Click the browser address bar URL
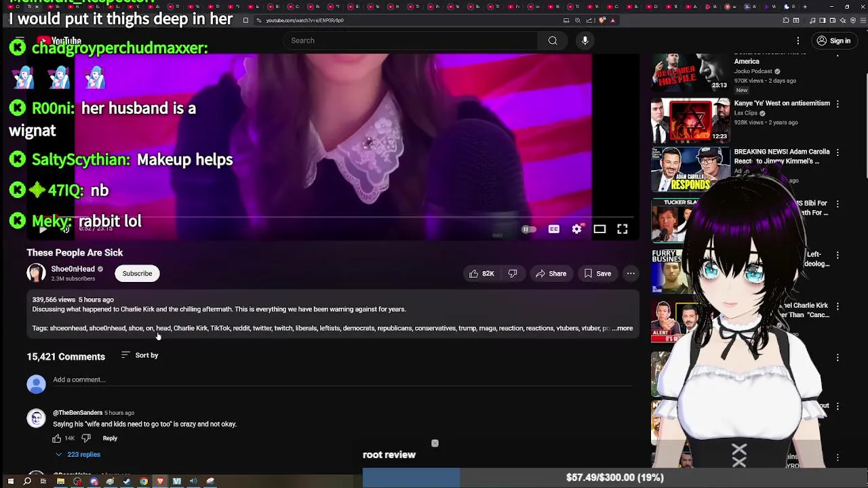Image resolution: width=868 pixels, height=488 pixels. pos(304,20)
